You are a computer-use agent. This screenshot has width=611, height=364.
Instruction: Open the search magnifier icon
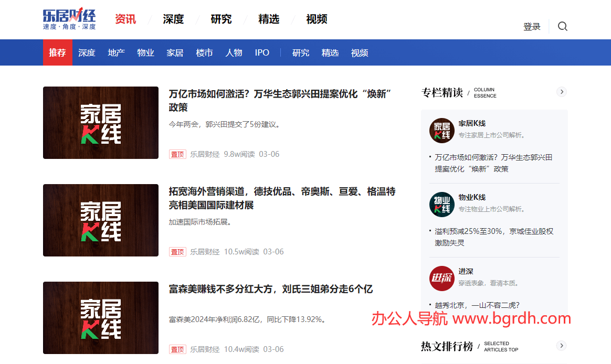(x=562, y=26)
